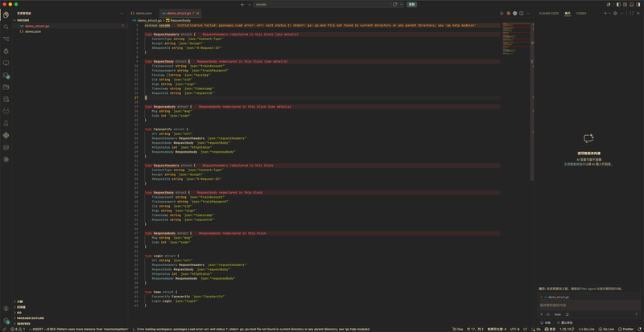Switch to CLAUDE CODE panel tab
Screen dimensions: 644x332
click(549, 13)
